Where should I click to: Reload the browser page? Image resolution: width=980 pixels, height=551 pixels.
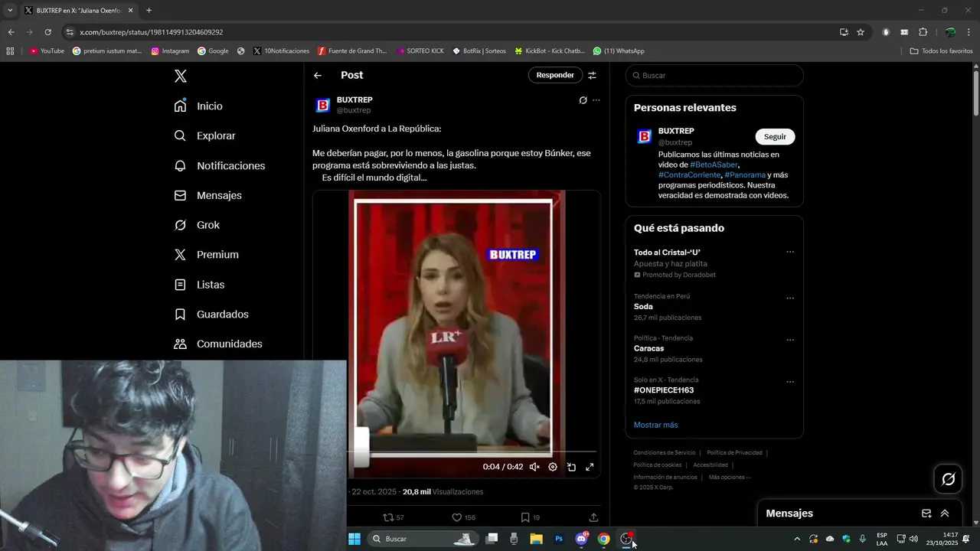(x=47, y=32)
